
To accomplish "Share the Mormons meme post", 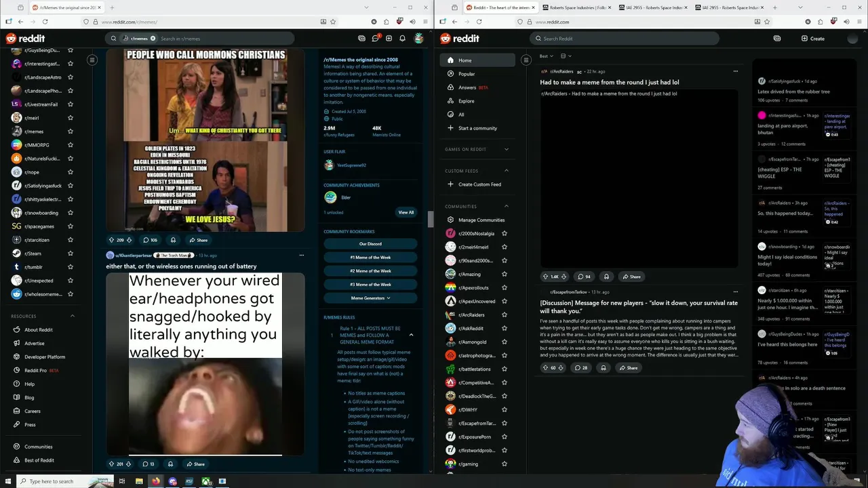I will 199,240.
